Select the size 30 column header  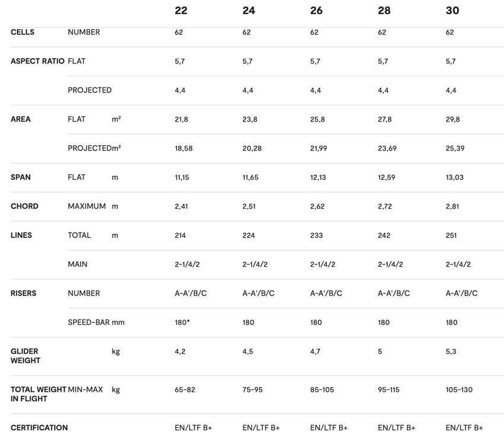click(x=452, y=11)
